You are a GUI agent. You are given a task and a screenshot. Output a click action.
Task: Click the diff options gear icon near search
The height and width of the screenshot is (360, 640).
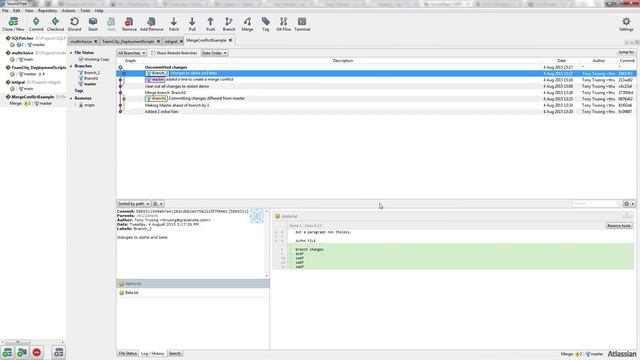[629, 204]
